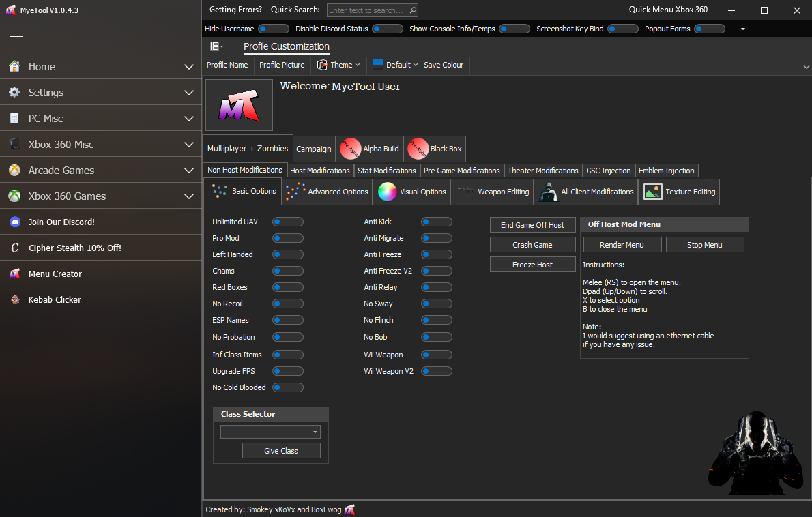Open the GSC Injection tab
The width and height of the screenshot is (812, 517).
[608, 170]
